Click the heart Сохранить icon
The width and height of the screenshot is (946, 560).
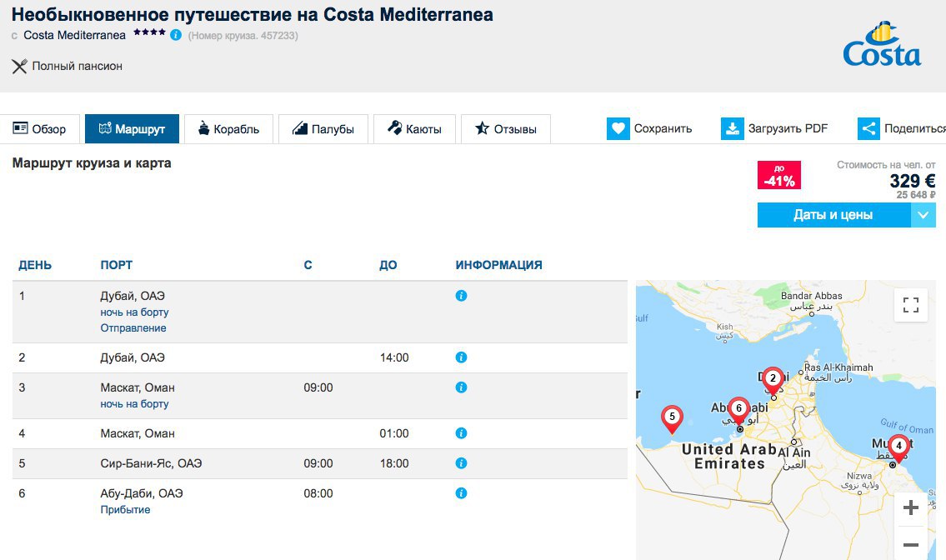click(618, 128)
